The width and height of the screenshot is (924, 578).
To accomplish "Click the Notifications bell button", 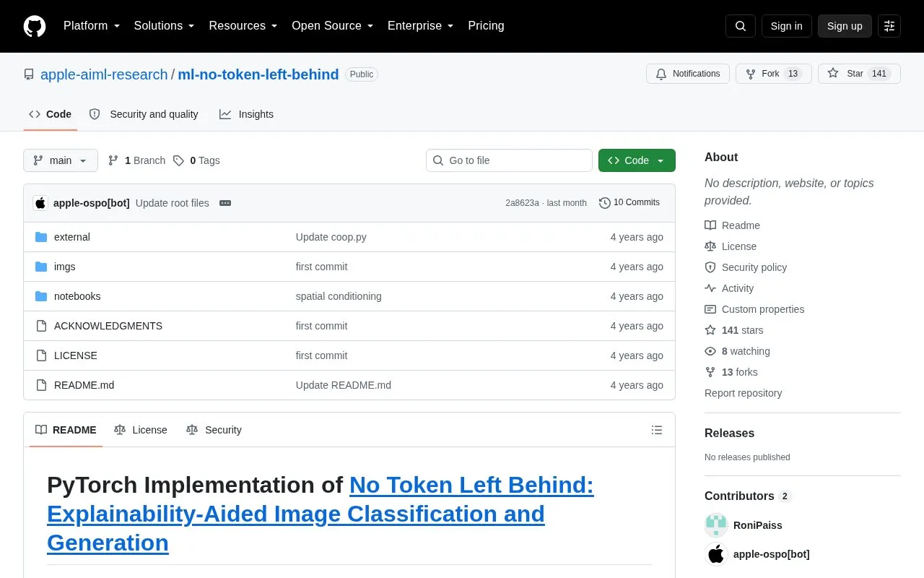I will [x=688, y=74].
